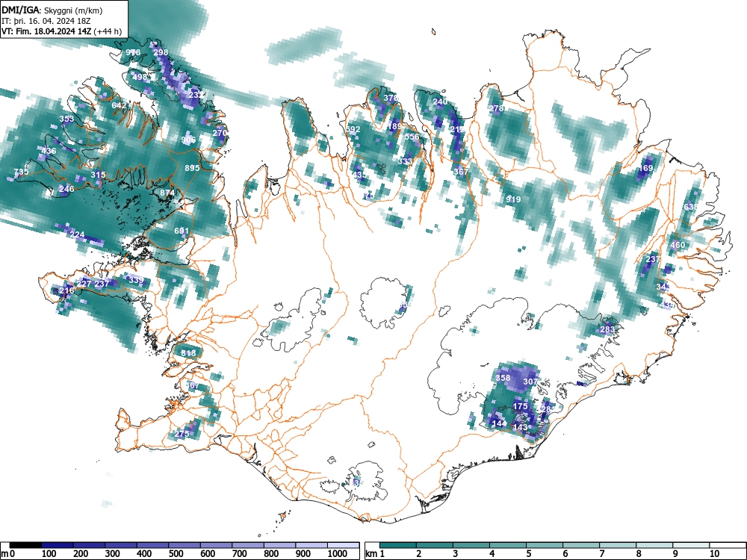The height and width of the screenshot is (560, 747).
Task: Click the 339 visibility value
Action: point(136,280)
